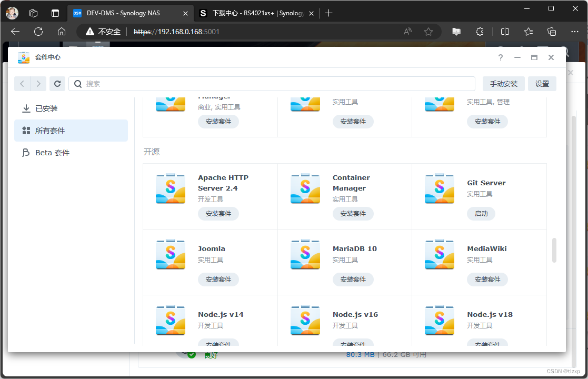The width and height of the screenshot is (588, 379).
Task: Install Container Manager package
Action: [353, 214]
